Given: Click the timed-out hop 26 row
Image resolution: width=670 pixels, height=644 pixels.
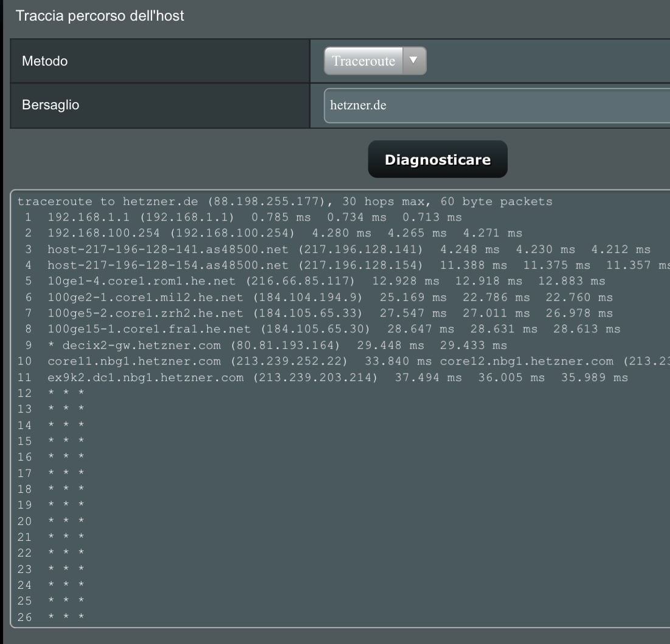Looking at the screenshot, I should pyautogui.click(x=51, y=617).
